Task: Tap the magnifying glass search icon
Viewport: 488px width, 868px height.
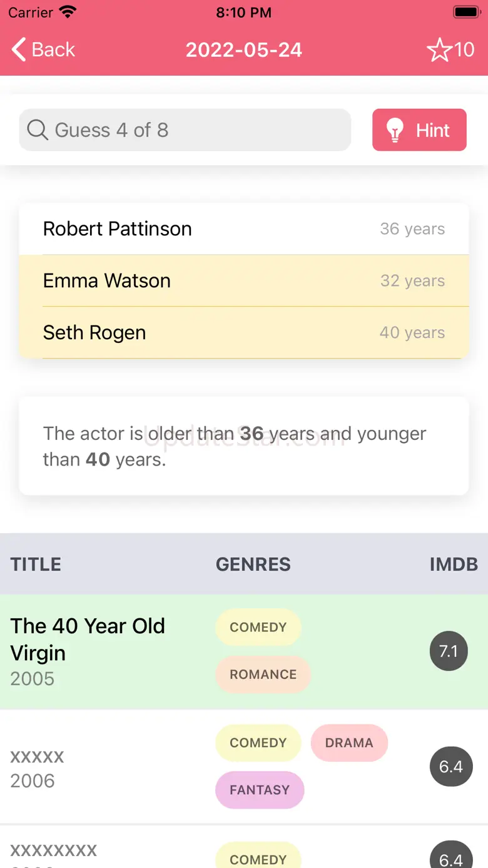Action: pos(38,130)
